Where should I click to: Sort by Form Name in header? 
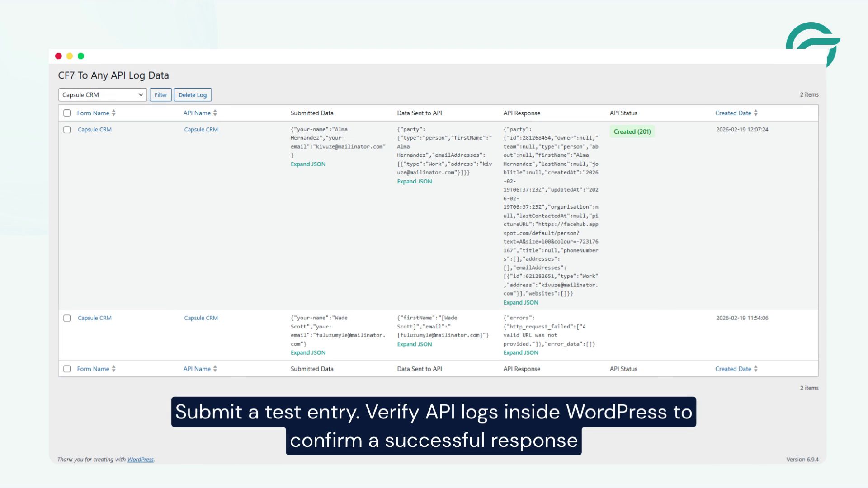[93, 113]
